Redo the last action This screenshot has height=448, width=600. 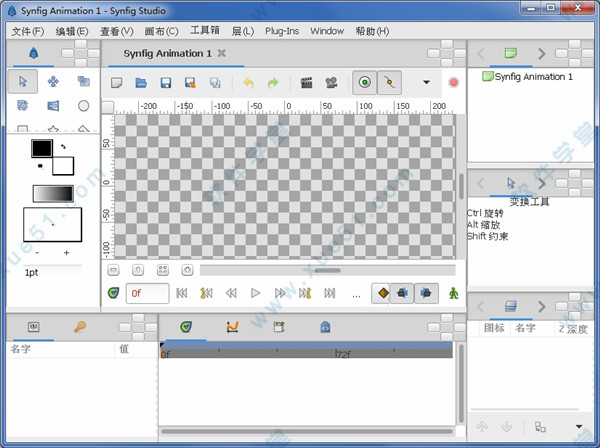(273, 83)
